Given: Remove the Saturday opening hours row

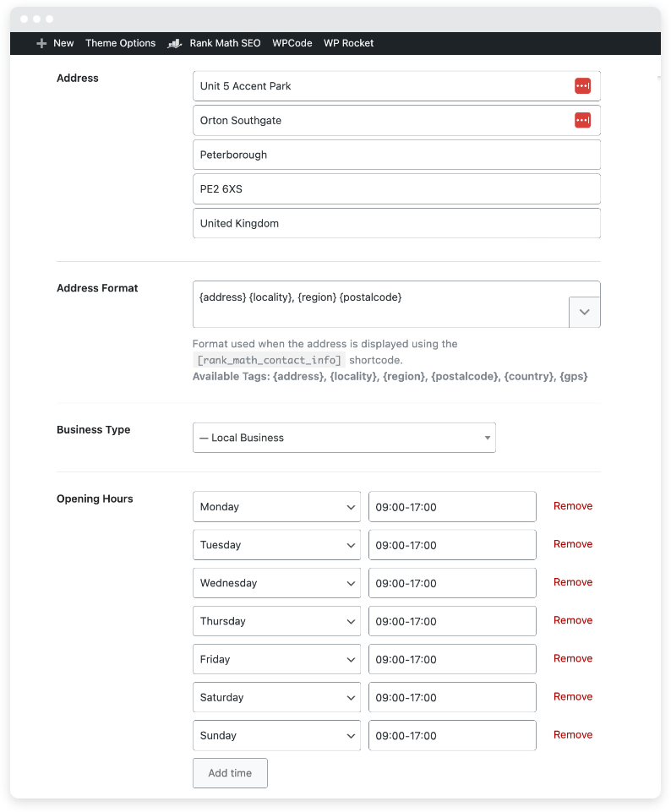Looking at the screenshot, I should [573, 696].
